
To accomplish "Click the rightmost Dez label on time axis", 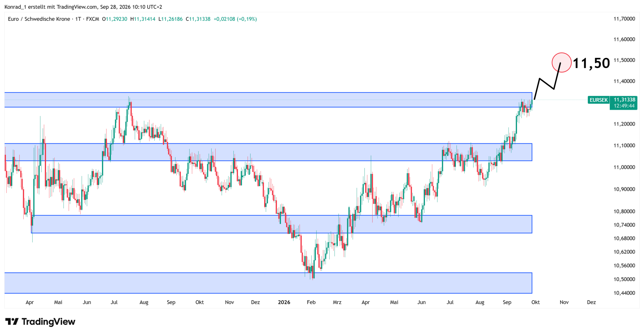I will pos(591,302).
